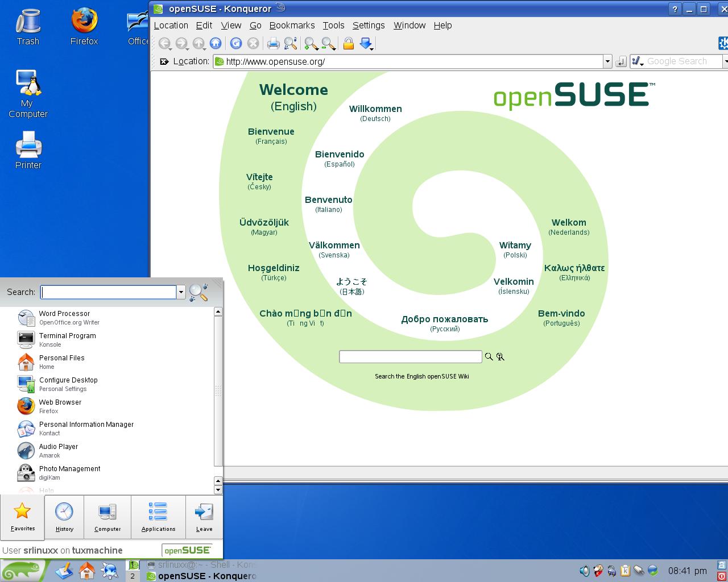This screenshot has height=582, width=728.
Task: Click the security padlock toolbar icon
Action: point(349,43)
